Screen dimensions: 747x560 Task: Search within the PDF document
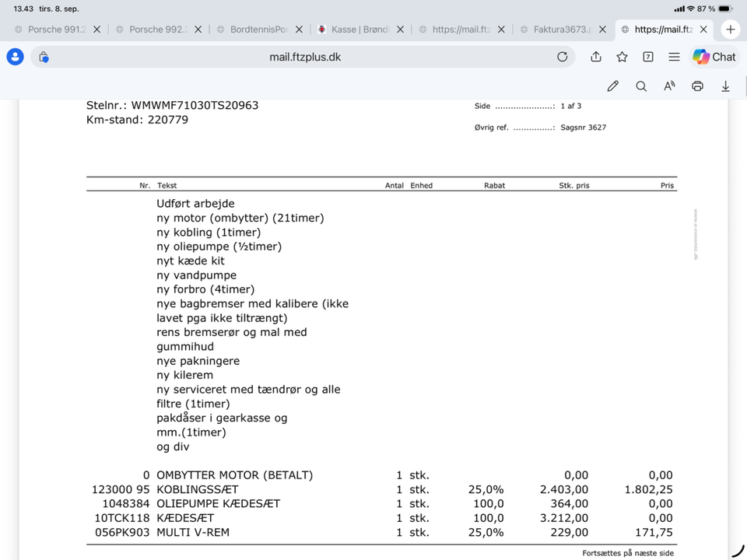(641, 86)
